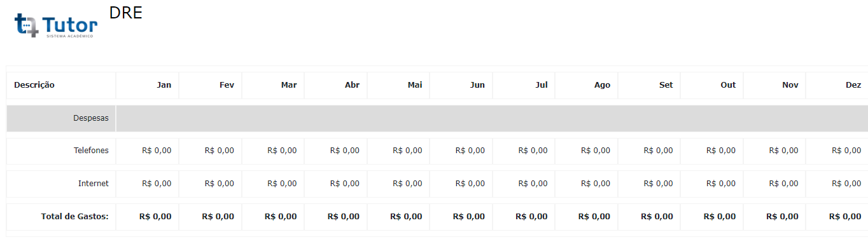The height and width of the screenshot is (251, 868).
Task: Select Total de Gastos value for Fev
Action: [x=218, y=217]
